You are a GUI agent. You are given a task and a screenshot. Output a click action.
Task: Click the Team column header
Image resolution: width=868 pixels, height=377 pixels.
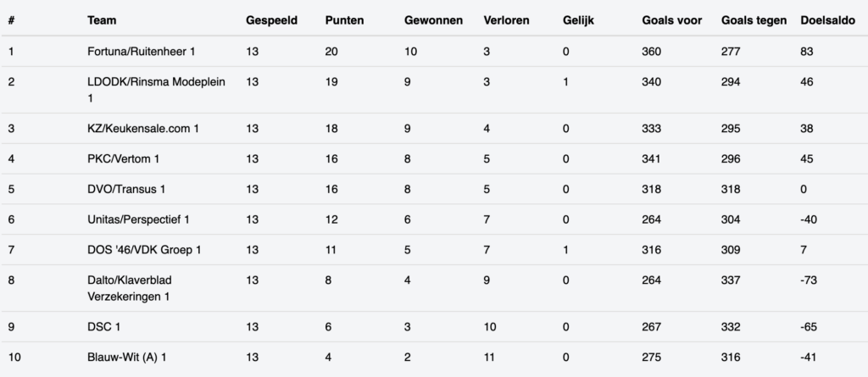102,20
